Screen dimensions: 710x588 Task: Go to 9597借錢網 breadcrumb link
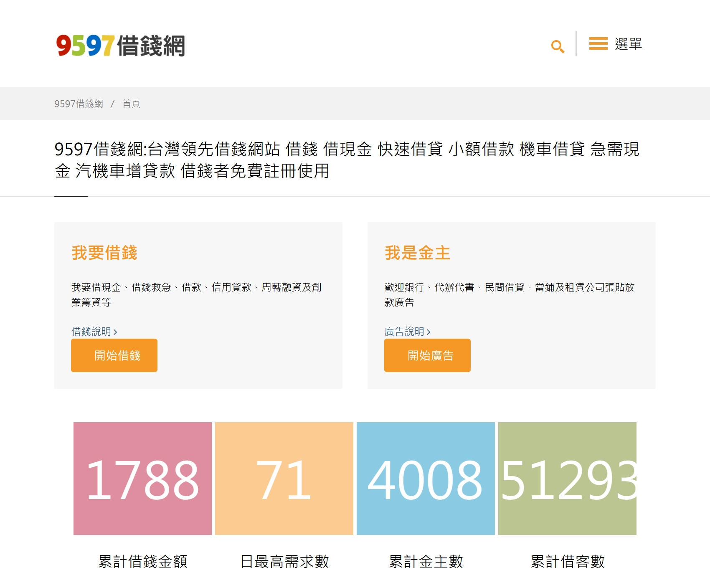point(79,104)
